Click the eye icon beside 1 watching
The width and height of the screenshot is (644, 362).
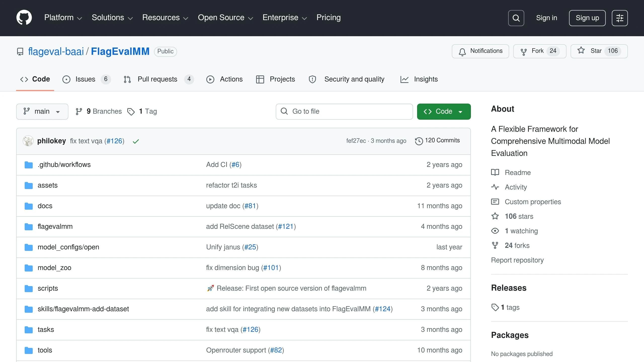click(495, 231)
